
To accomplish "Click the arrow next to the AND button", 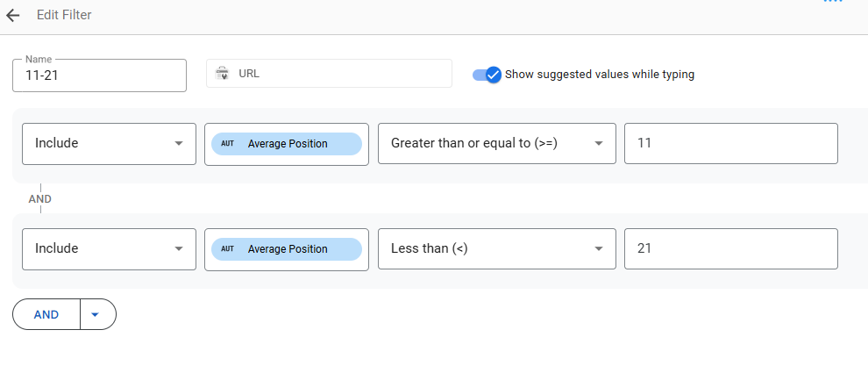I will point(96,314).
